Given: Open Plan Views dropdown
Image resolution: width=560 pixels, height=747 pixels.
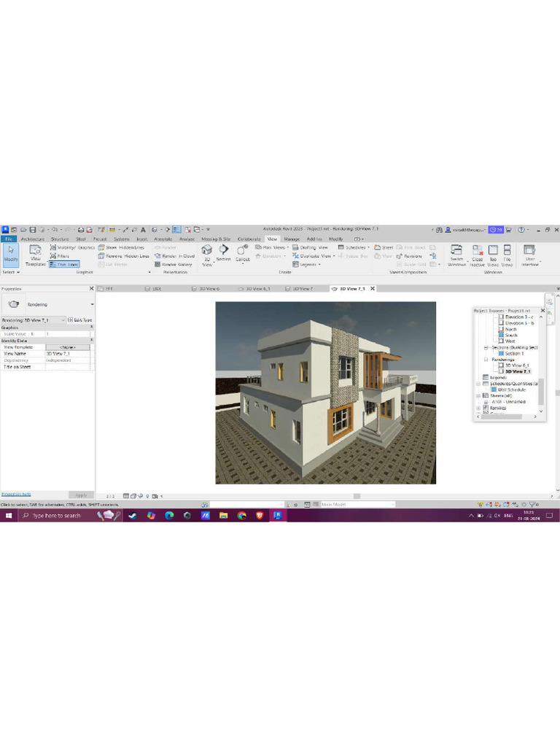Looking at the screenshot, I should click(x=272, y=248).
